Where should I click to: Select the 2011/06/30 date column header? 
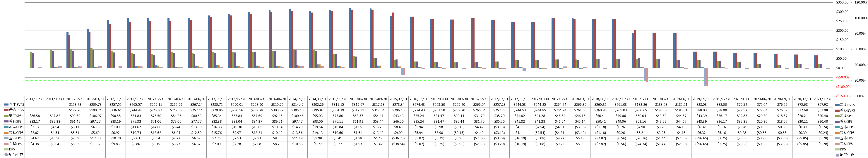pyautogui.click(x=35, y=99)
